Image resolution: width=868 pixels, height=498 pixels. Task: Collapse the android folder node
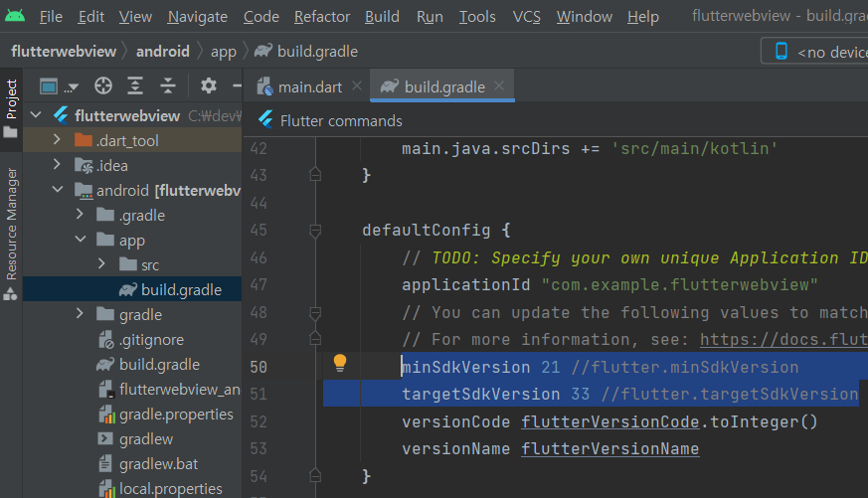coord(58,189)
